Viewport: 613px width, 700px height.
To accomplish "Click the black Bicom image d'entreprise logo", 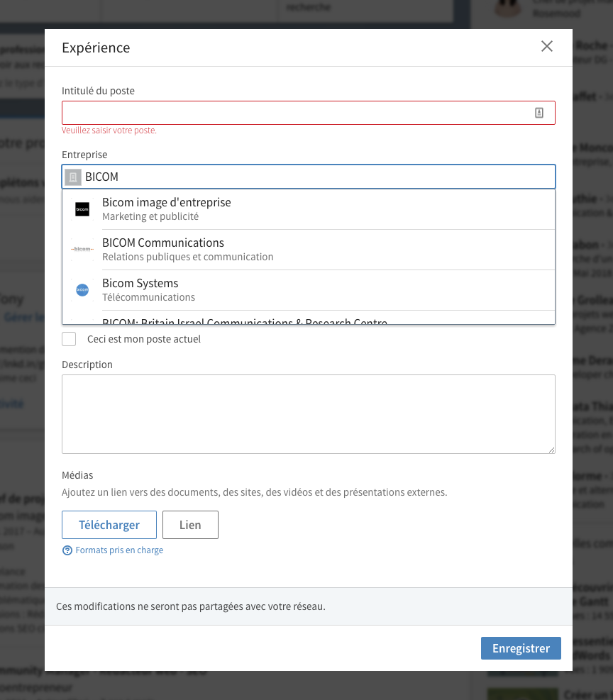I will tap(82, 209).
